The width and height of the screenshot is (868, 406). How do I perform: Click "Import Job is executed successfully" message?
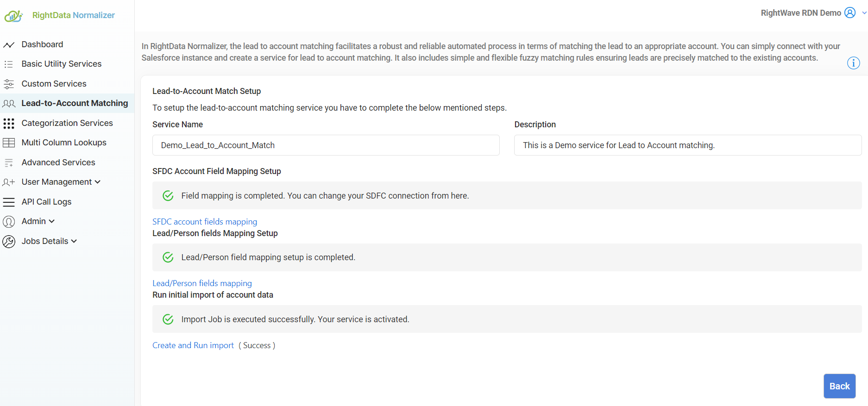coord(295,319)
